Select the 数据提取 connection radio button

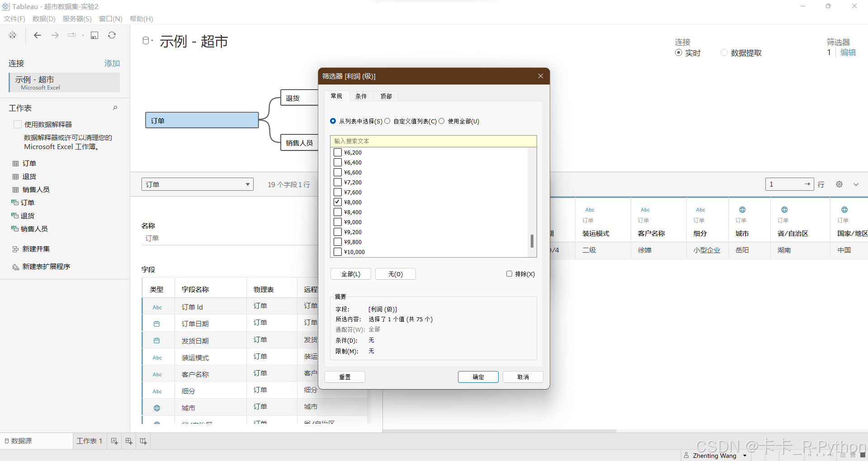(724, 52)
